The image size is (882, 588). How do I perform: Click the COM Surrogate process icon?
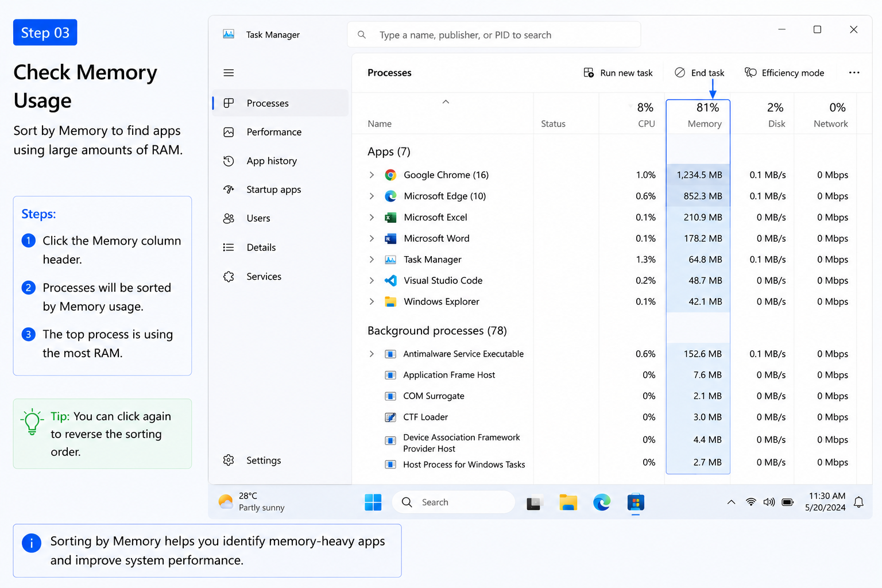point(390,396)
